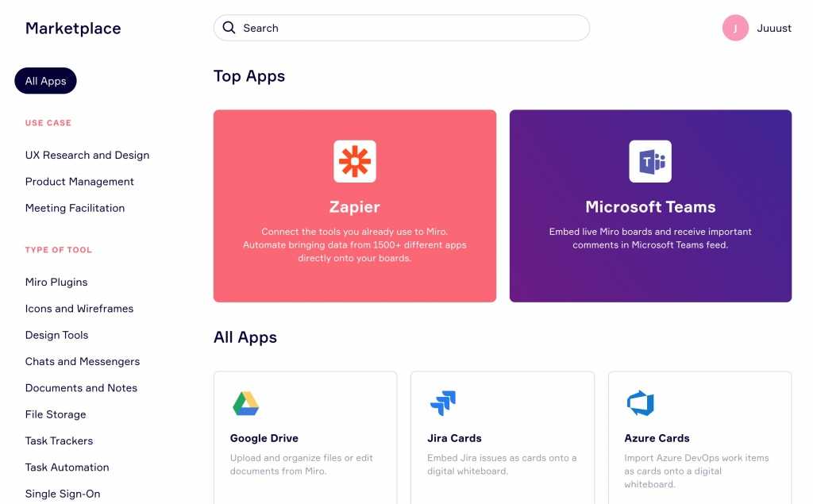The height and width of the screenshot is (504, 813).
Task: Click the Azure Cards icon
Action: pyautogui.click(x=641, y=403)
